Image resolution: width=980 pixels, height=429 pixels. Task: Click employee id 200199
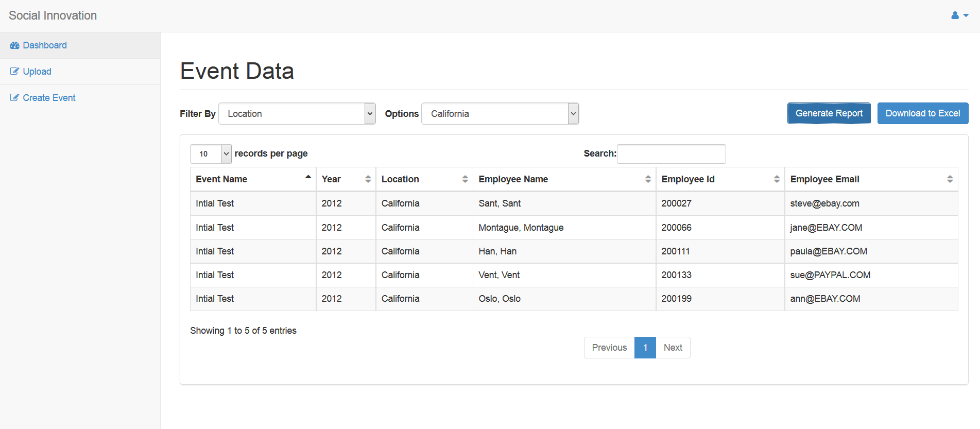676,299
